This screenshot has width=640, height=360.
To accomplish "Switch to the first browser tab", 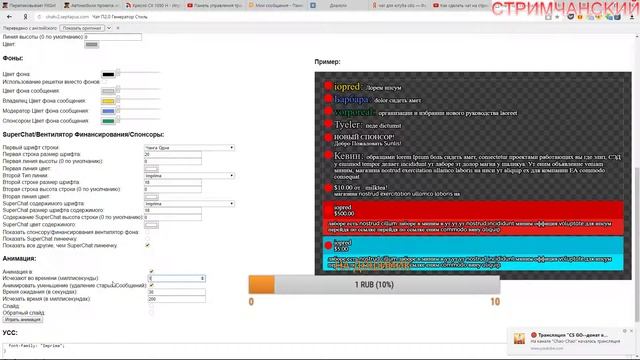I will coord(31,5).
